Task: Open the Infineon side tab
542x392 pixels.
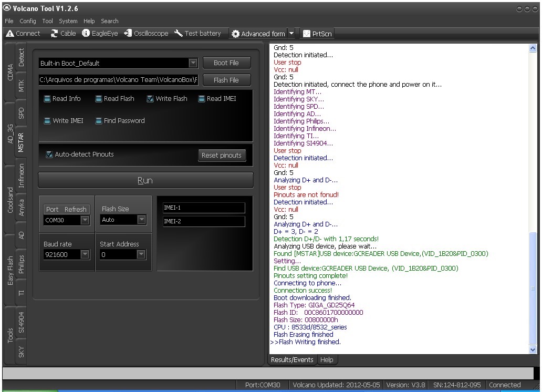Action: coord(21,176)
